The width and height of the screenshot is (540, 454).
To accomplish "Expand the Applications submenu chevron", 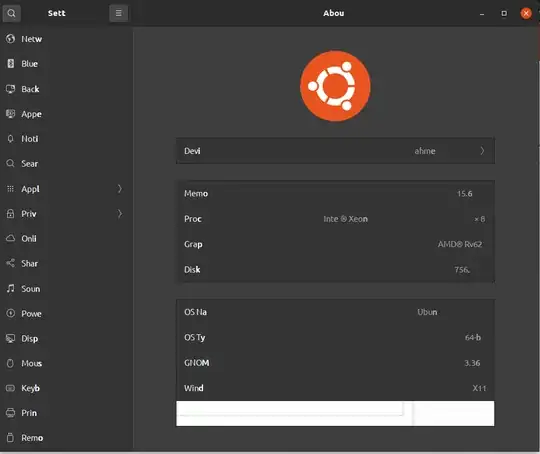I will (x=120, y=189).
